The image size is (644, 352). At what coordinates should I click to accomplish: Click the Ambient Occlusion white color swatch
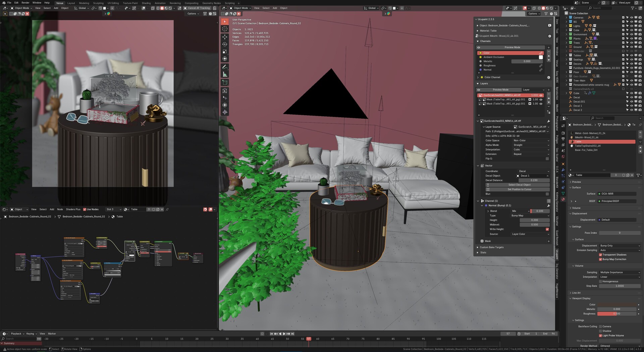coord(541,57)
